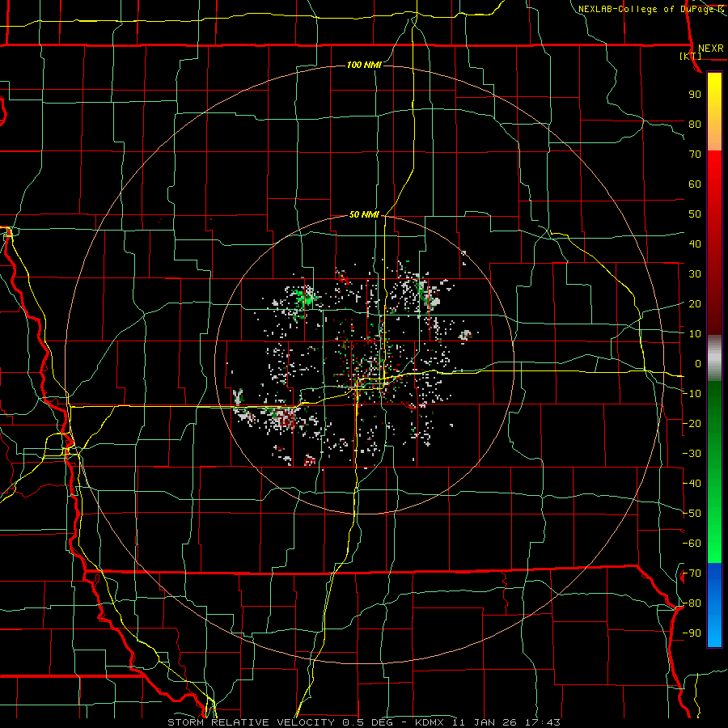This screenshot has width=728, height=728.
Task: Click the 50 value on the velocity scale
Action: click(695, 214)
